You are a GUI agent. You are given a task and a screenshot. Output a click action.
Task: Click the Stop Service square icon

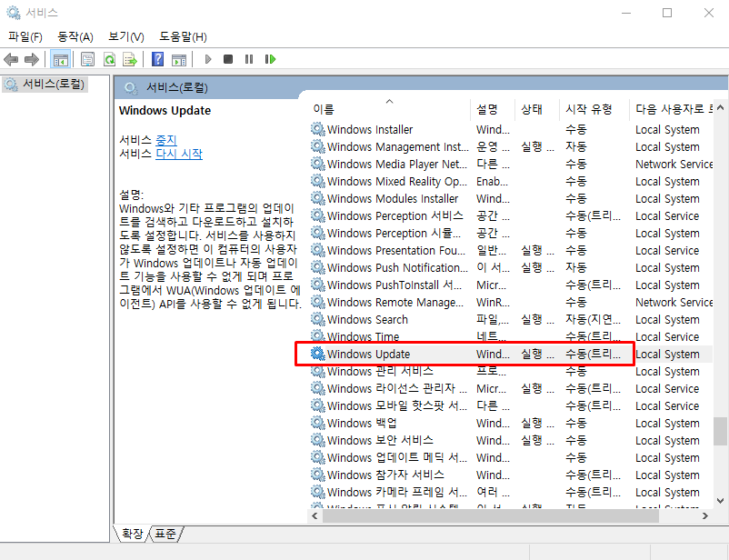pyautogui.click(x=228, y=59)
